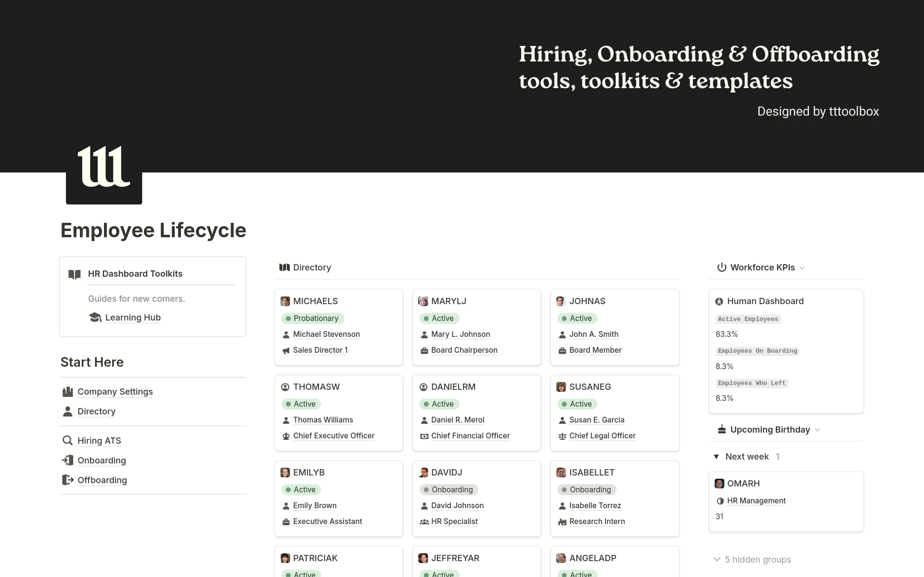The image size is (924, 577).
Task: Click the enter-door icon beside Onboarding
Action: point(68,461)
